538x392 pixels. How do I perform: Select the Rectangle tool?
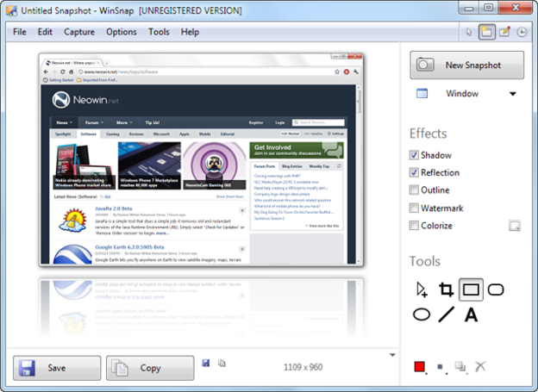point(471,289)
